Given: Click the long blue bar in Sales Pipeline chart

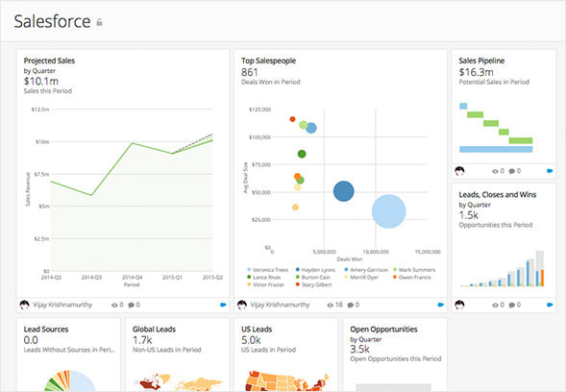Looking at the screenshot, I should [x=496, y=149].
